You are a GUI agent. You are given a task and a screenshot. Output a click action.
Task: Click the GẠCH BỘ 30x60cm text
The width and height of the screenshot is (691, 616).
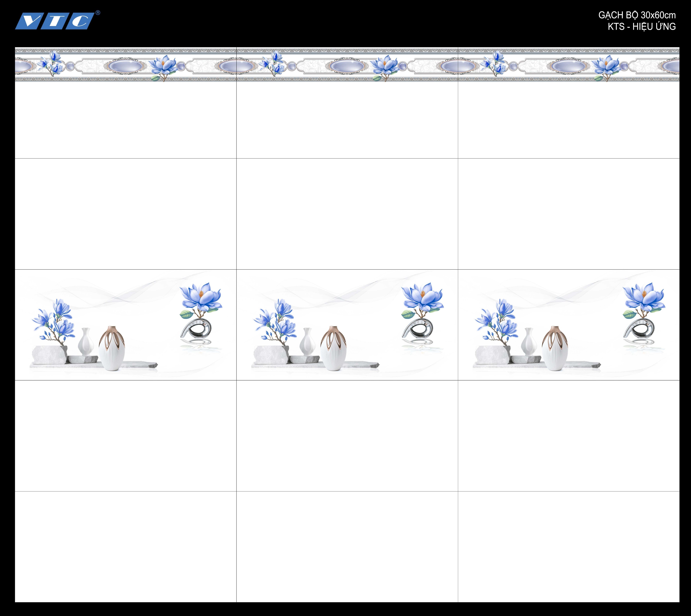point(637,15)
